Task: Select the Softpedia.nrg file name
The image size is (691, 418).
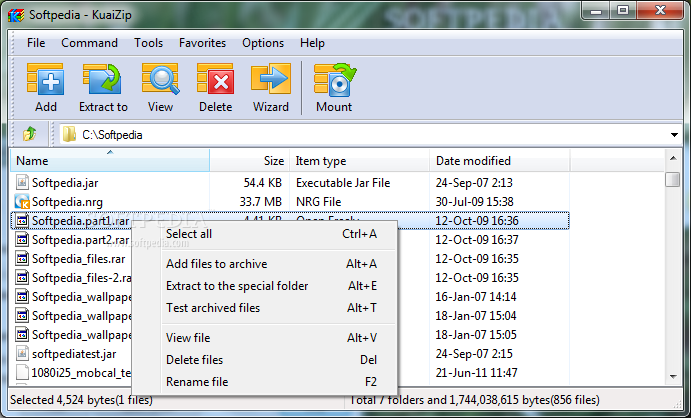Action: click(x=67, y=201)
